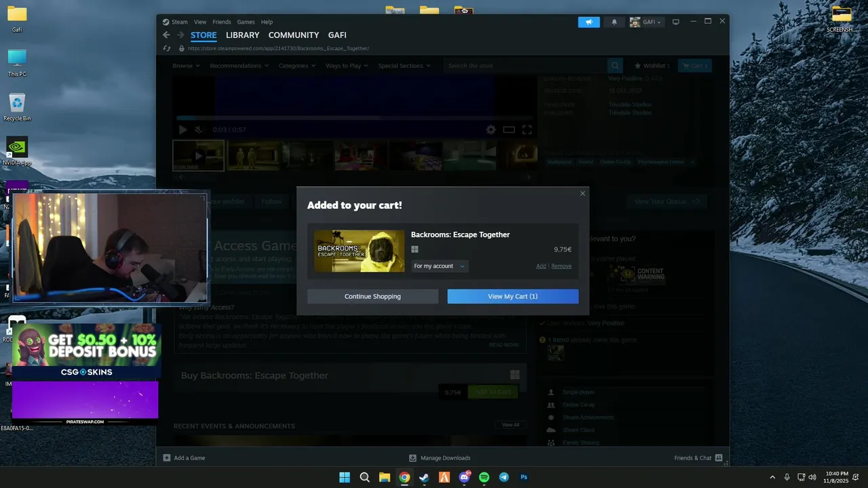Show hidden system tray icons

[772, 477]
